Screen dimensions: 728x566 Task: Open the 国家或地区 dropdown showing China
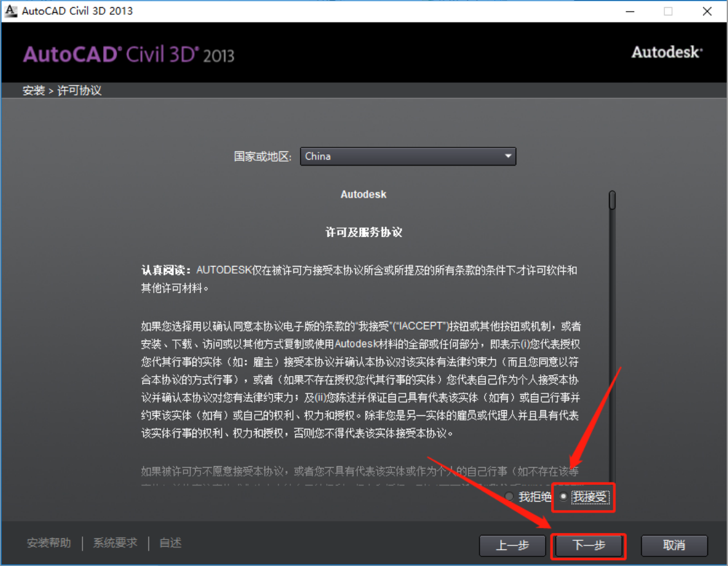pos(408,156)
